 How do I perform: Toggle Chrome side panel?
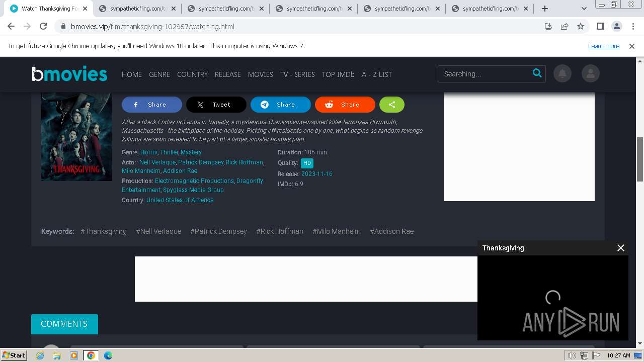click(x=600, y=27)
